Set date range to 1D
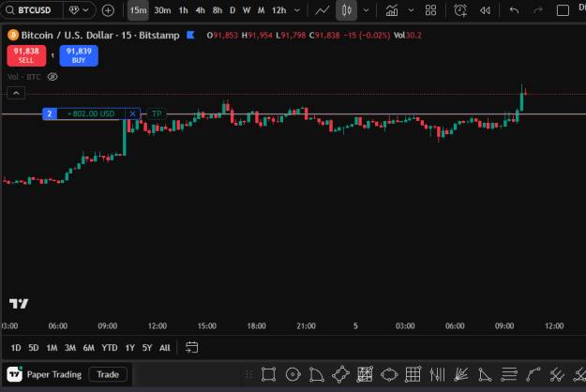 [x=16, y=348]
